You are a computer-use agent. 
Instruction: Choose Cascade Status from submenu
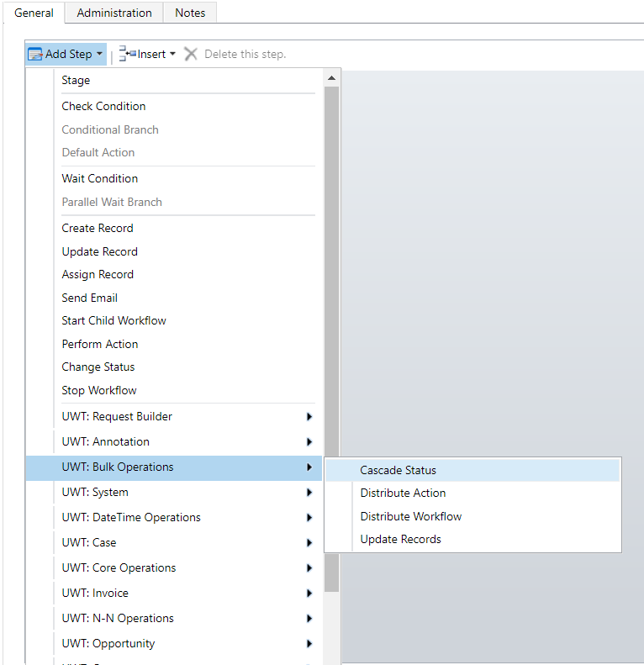[x=398, y=471]
